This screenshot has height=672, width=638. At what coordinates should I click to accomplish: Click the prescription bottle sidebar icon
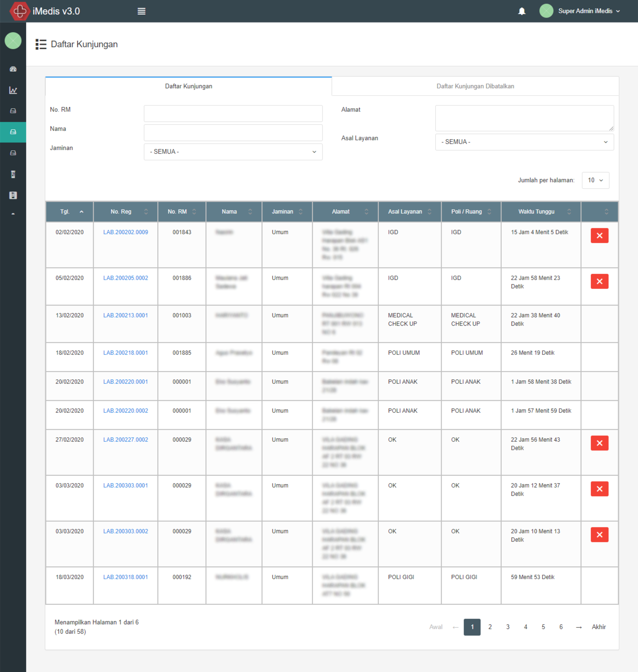click(x=13, y=174)
